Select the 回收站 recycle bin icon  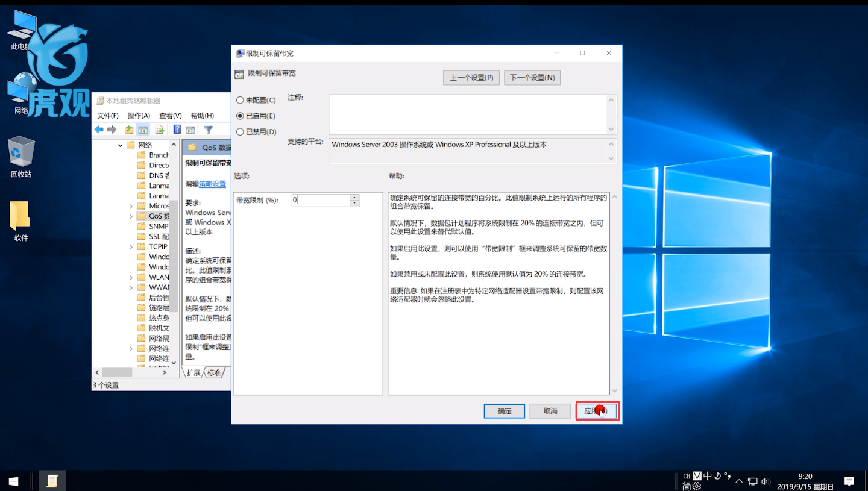[21, 158]
